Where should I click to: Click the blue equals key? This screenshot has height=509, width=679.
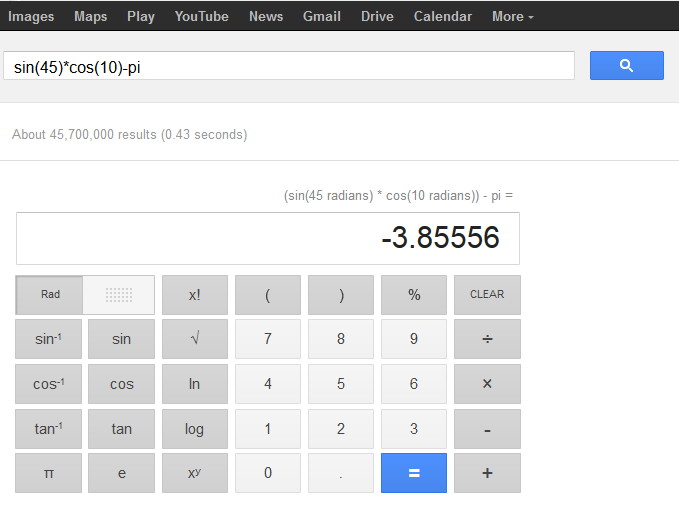tap(414, 473)
